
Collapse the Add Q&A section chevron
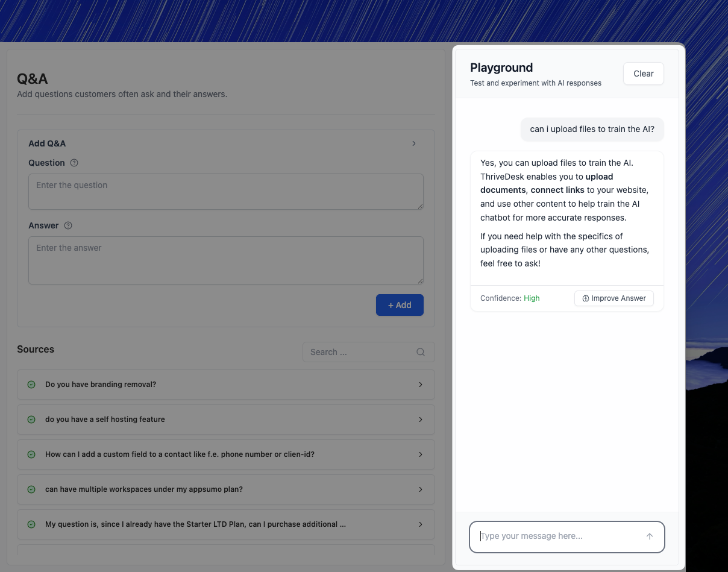click(414, 143)
